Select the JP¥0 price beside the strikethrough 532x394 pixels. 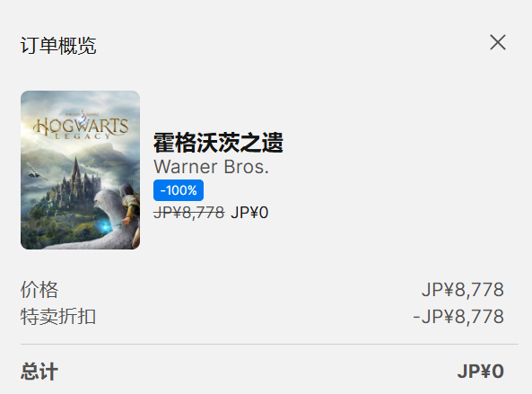249,213
